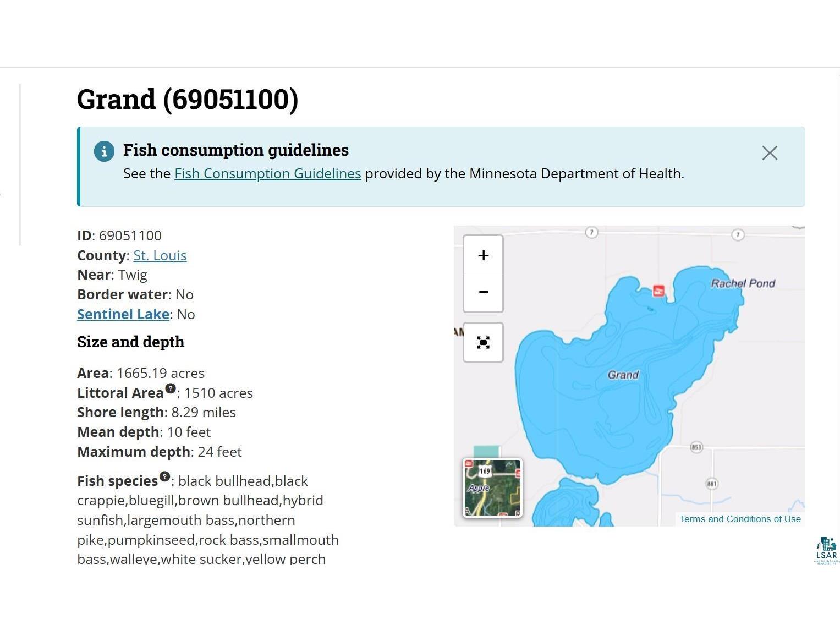Toggle fullscreen view of the map
The width and height of the screenshot is (840, 630).
(x=483, y=342)
